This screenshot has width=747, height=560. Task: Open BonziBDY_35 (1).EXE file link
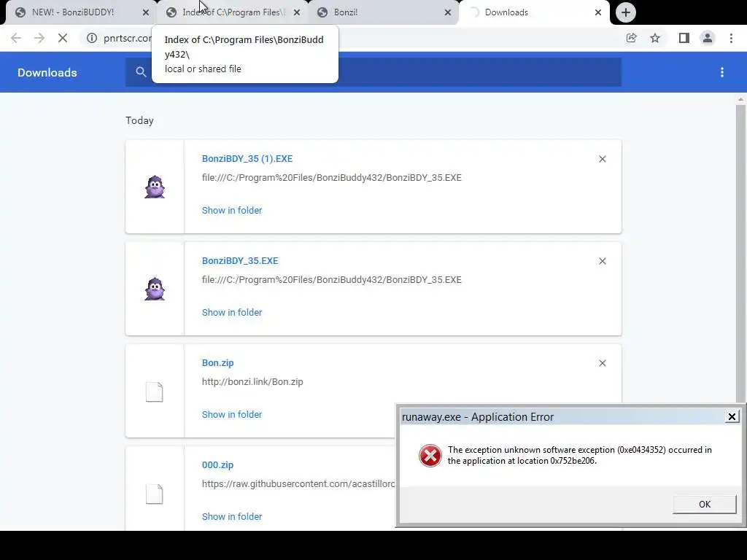247,158
